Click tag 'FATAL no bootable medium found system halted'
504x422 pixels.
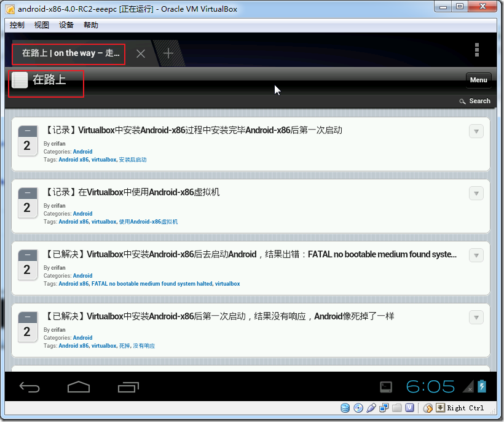(x=152, y=284)
